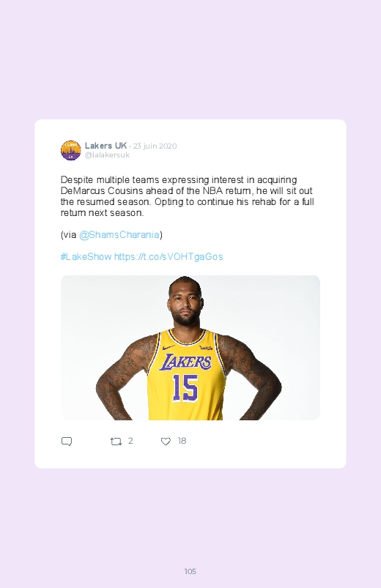Viewport: 381px width, 588px height.
Task: Visit the @lalakersuk handle
Action: pyautogui.click(x=107, y=155)
